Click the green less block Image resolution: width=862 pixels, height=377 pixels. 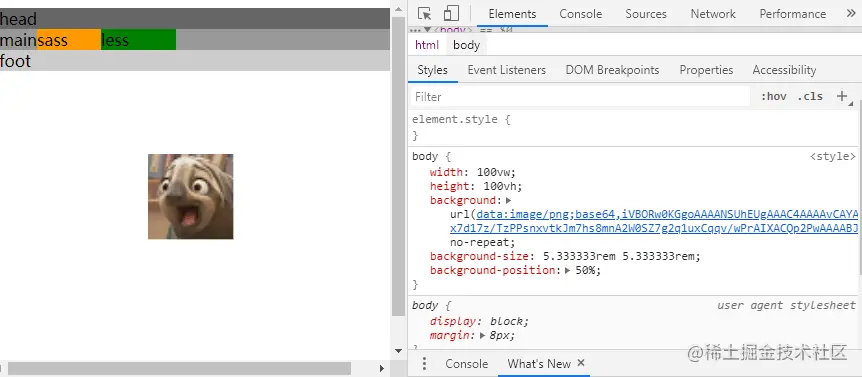point(139,40)
